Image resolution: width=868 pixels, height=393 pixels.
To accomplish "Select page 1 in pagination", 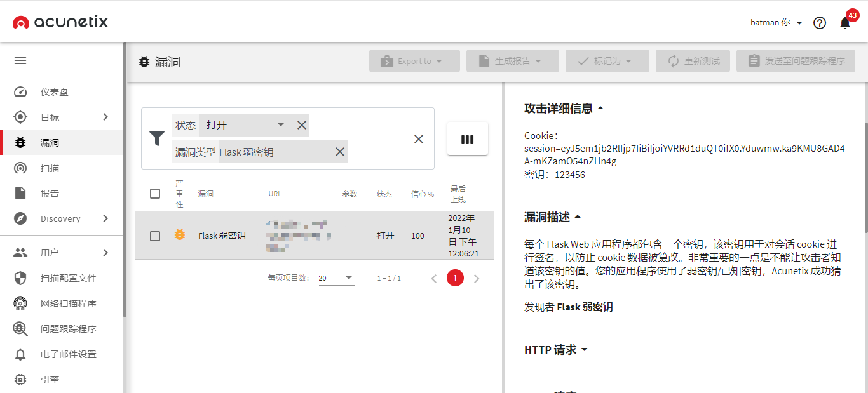I will [x=455, y=278].
